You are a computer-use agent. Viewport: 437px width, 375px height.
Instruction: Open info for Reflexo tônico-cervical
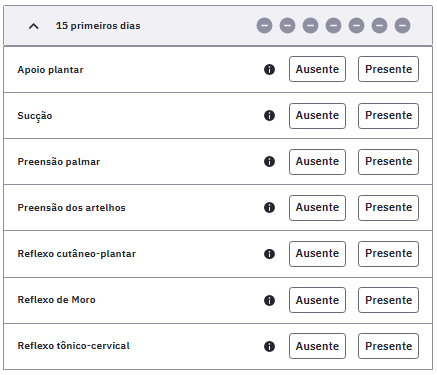[x=269, y=346]
